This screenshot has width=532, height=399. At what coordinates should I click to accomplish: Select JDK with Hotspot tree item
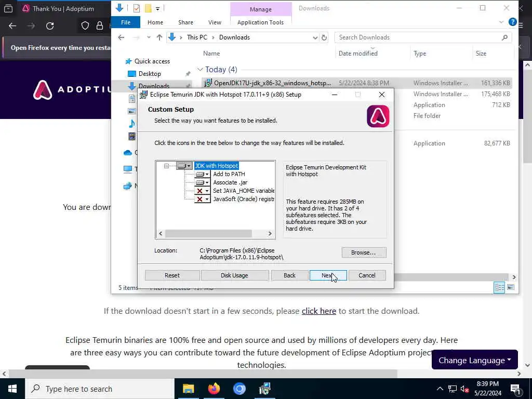pos(217,166)
